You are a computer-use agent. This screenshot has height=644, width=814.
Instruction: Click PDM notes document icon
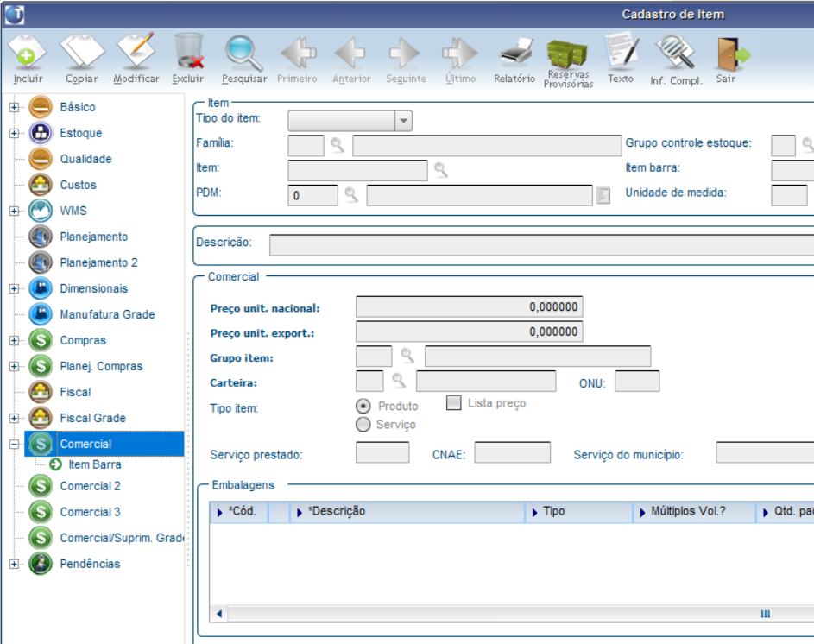(603, 195)
